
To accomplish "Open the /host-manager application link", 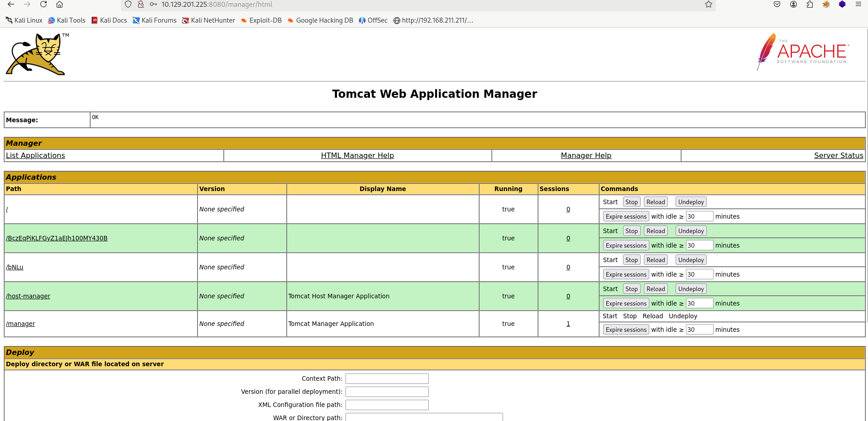I will click(28, 296).
